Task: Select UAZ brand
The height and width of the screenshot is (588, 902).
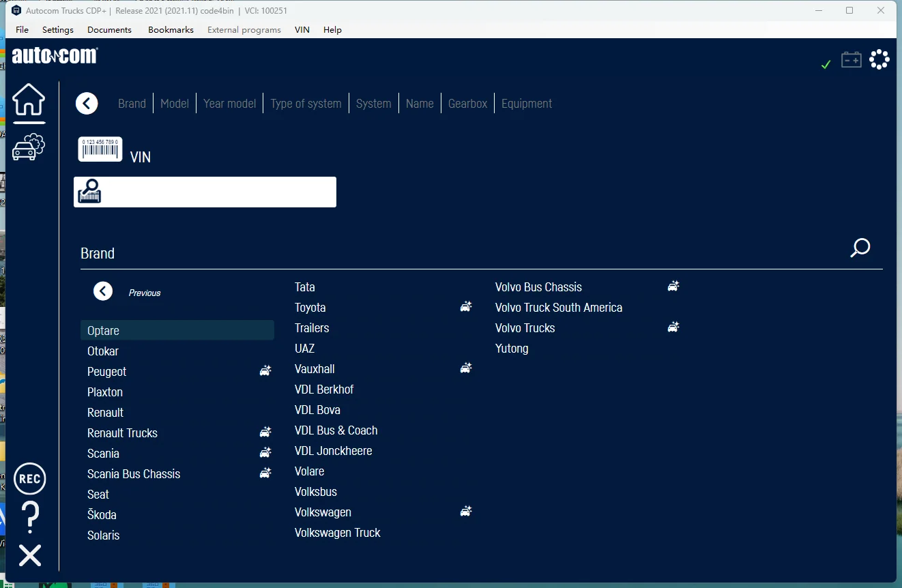Action: point(305,349)
